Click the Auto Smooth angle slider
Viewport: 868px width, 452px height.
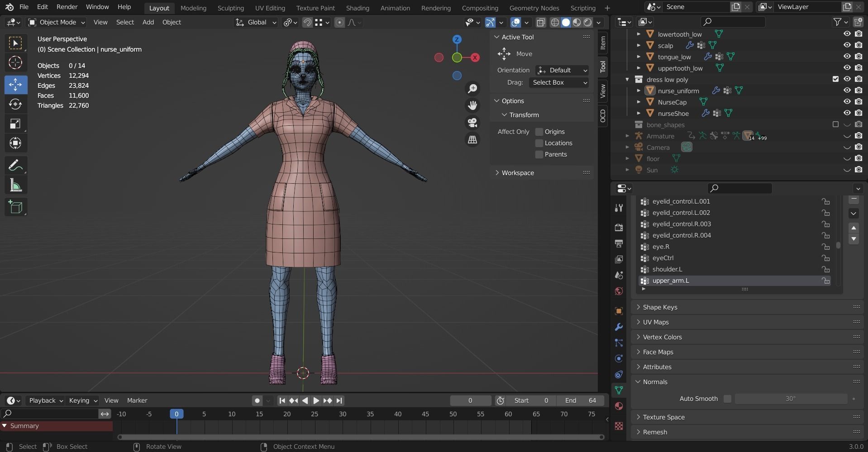tap(791, 399)
